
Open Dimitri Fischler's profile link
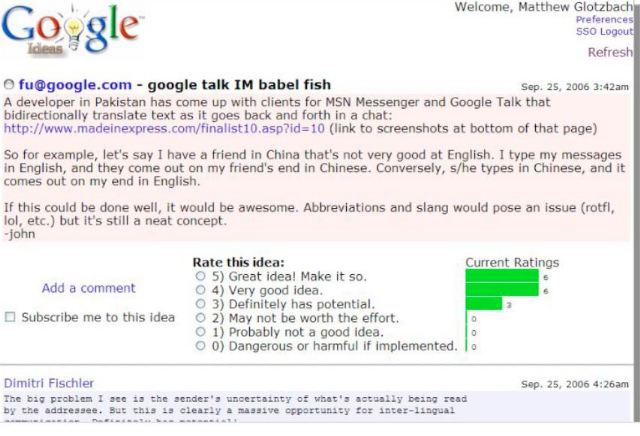(49, 383)
